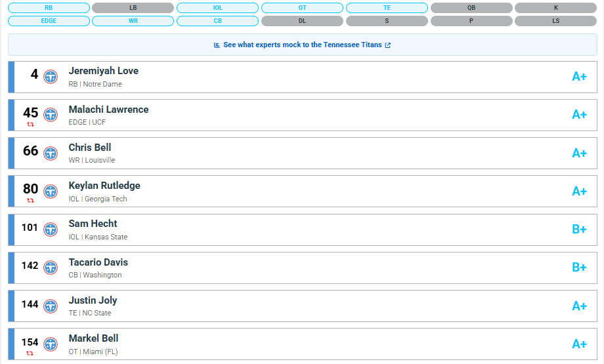Toggle the QB position filter

click(471, 8)
